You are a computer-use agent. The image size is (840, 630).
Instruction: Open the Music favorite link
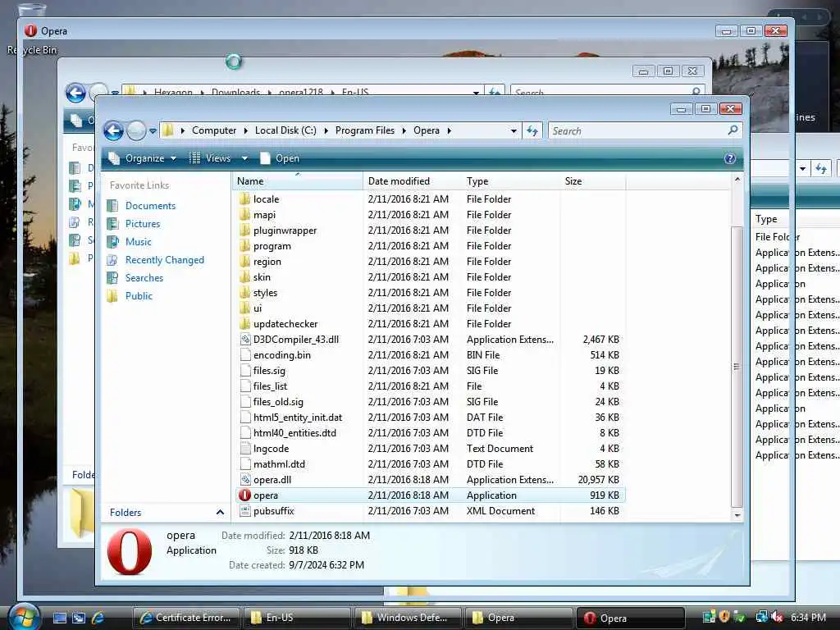(138, 242)
